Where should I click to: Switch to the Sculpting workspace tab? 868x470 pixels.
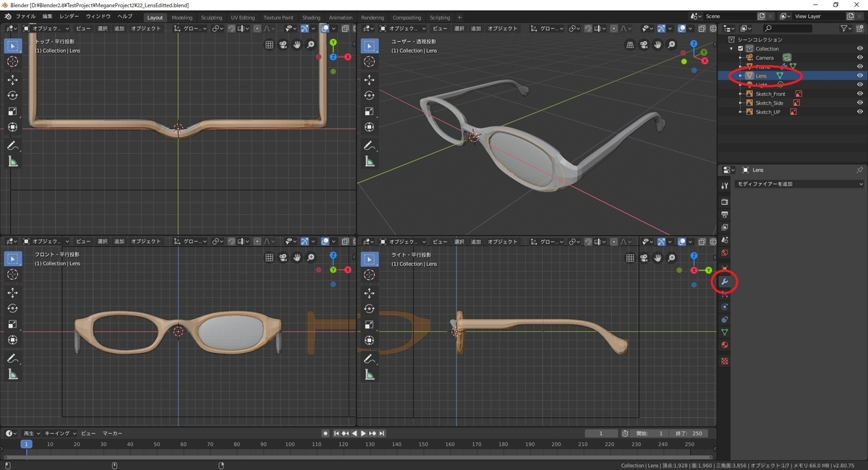pyautogui.click(x=211, y=17)
